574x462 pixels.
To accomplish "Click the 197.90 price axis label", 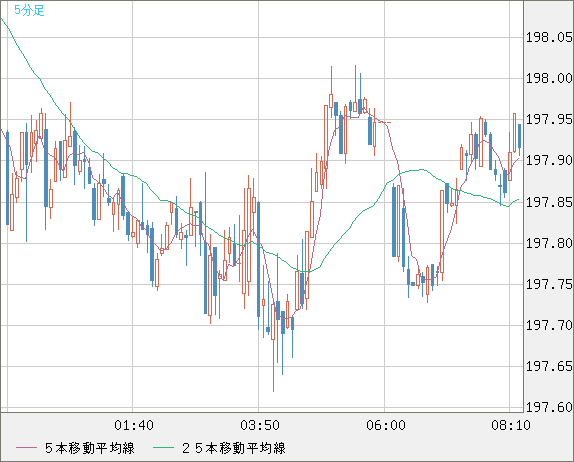I will pos(549,160).
